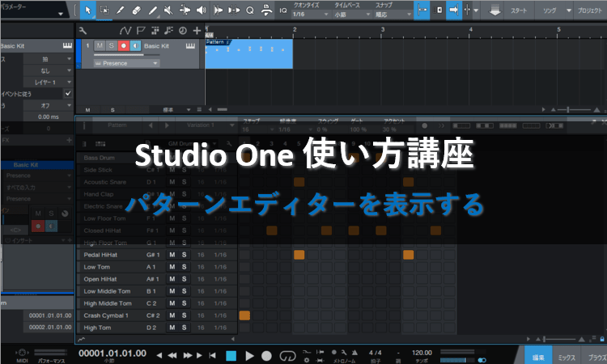The width and height of the screenshot is (607, 364).
Task: Switch to the ブラウズ tab
Action: pyautogui.click(x=596, y=356)
